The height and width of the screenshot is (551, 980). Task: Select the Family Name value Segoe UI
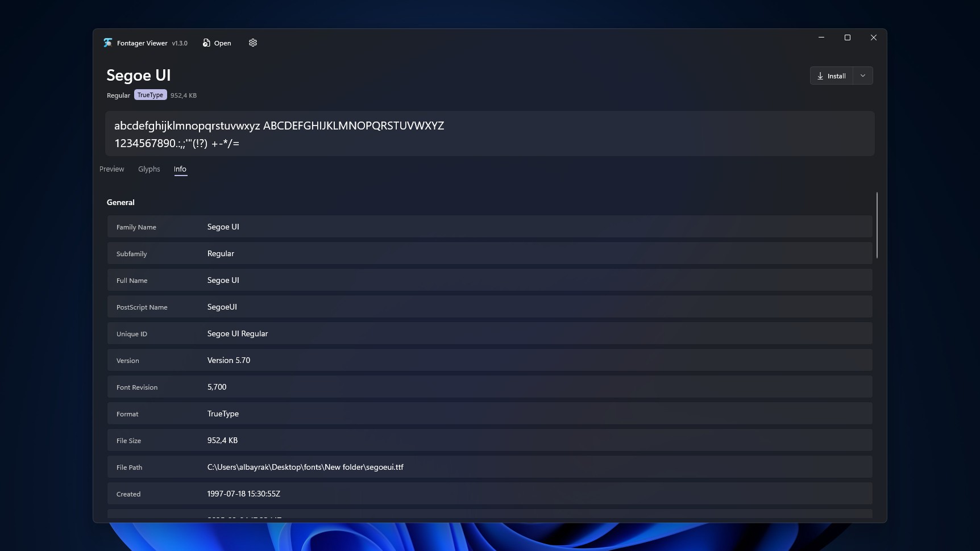point(223,227)
